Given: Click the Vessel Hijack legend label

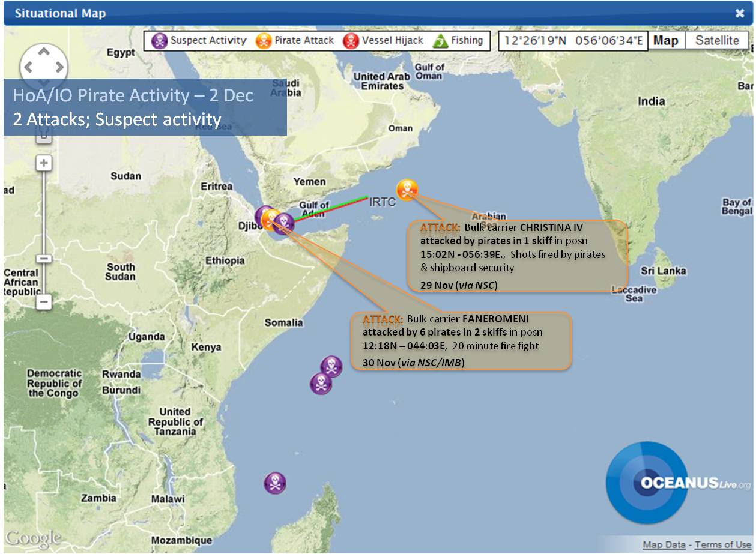Looking at the screenshot, I should pyautogui.click(x=393, y=40).
